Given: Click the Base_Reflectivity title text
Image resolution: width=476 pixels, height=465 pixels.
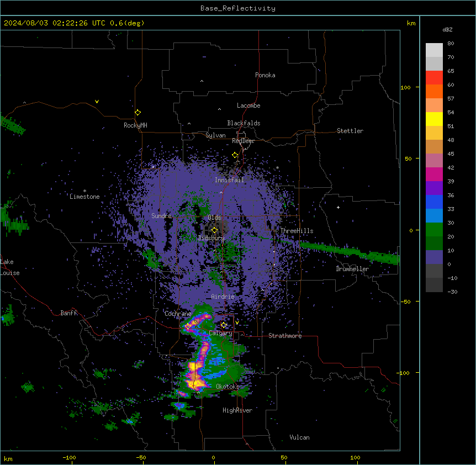Looking at the screenshot, I should 238,8.
